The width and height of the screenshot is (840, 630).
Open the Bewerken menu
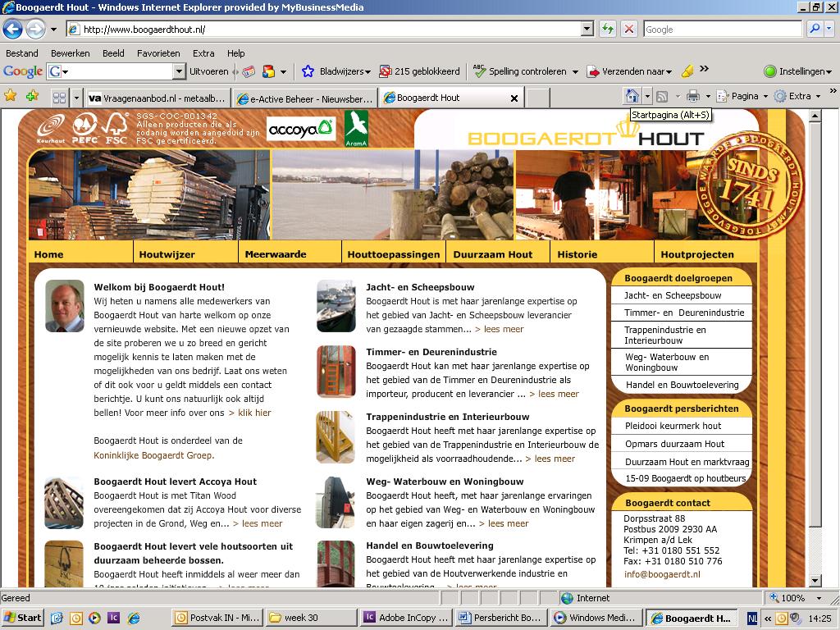point(71,53)
